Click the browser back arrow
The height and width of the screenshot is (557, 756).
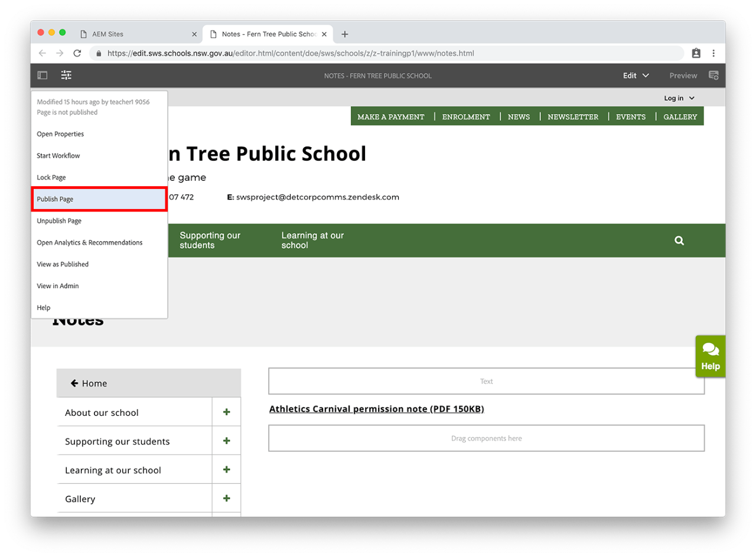(43, 53)
